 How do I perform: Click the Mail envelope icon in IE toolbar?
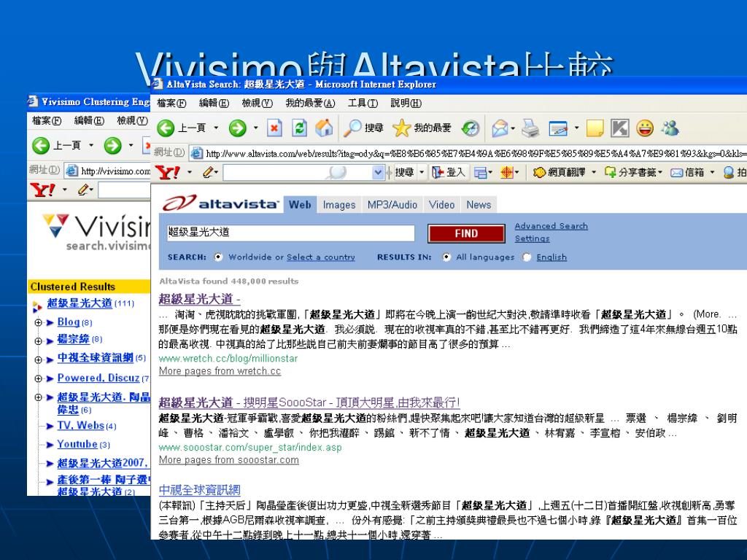coord(500,128)
